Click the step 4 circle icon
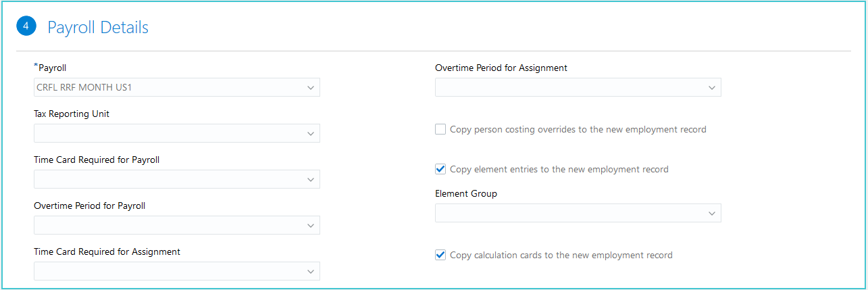The height and width of the screenshot is (290, 868). point(26,27)
